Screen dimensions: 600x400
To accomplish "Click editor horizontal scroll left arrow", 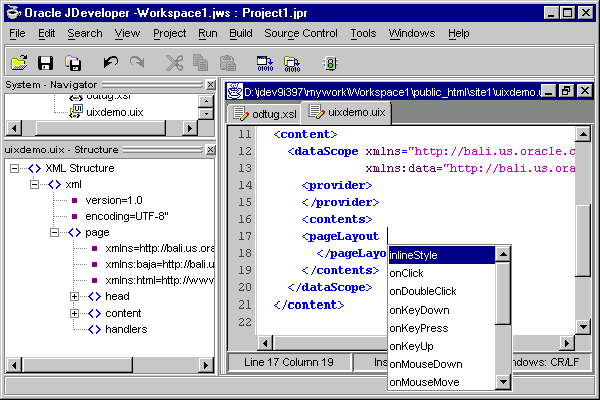I will (x=265, y=343).
